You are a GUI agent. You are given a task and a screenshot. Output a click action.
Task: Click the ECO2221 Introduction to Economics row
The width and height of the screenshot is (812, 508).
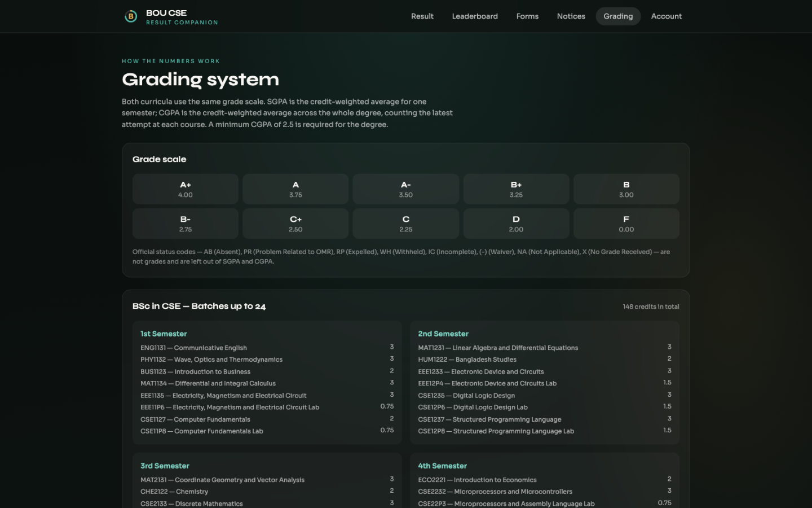(545, 480)
